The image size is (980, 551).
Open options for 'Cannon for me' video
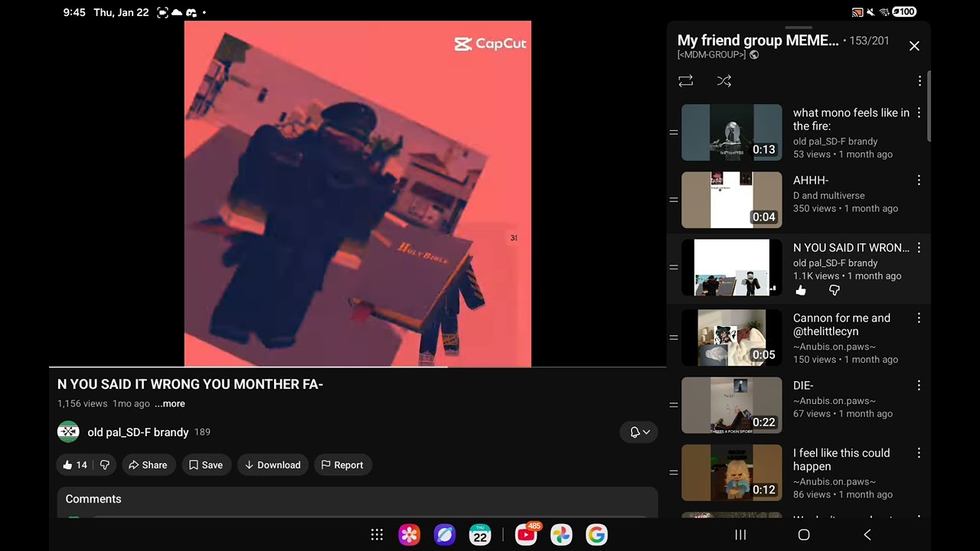[x=919, y=318]
